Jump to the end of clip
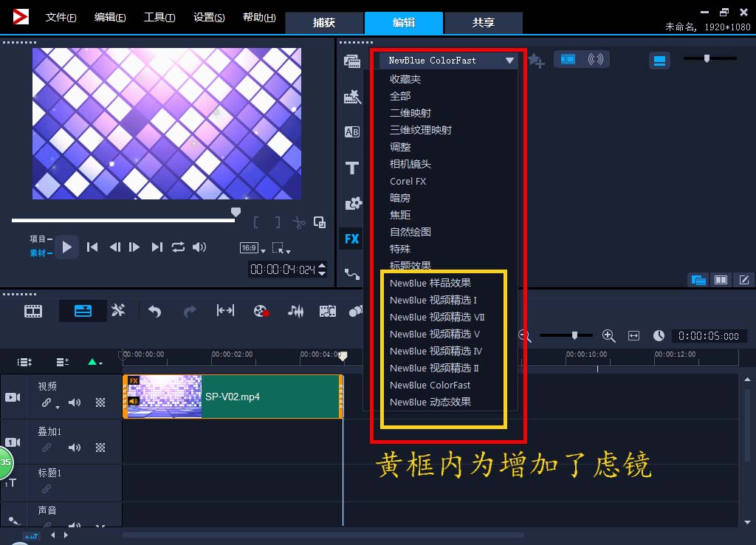 (157, 247)
